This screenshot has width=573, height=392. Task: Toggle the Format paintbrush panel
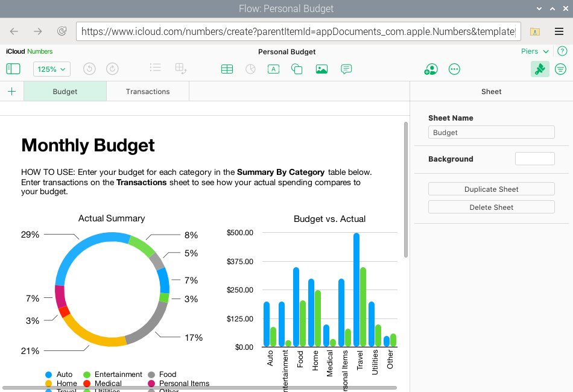(x=540, y=69)
